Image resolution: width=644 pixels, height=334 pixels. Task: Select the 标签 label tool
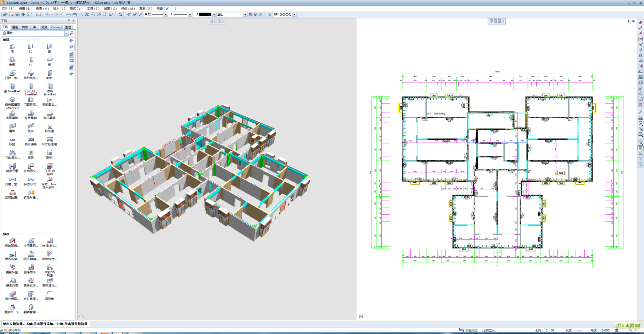pyautogui.click(x=12, y=141)
